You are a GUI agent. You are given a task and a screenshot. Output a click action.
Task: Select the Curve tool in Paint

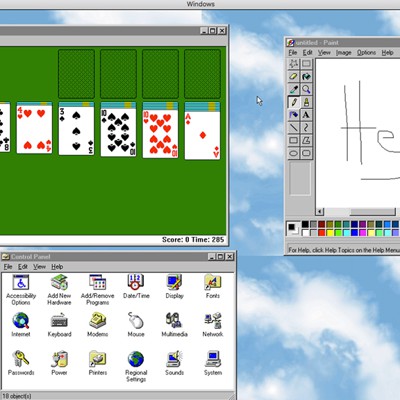pos(306,127)
